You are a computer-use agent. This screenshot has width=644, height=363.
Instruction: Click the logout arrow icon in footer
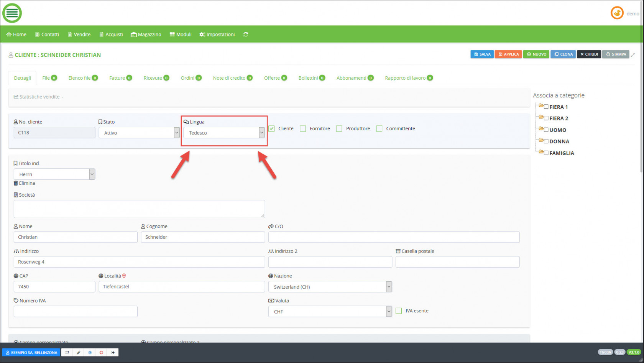tap(113, 352)
